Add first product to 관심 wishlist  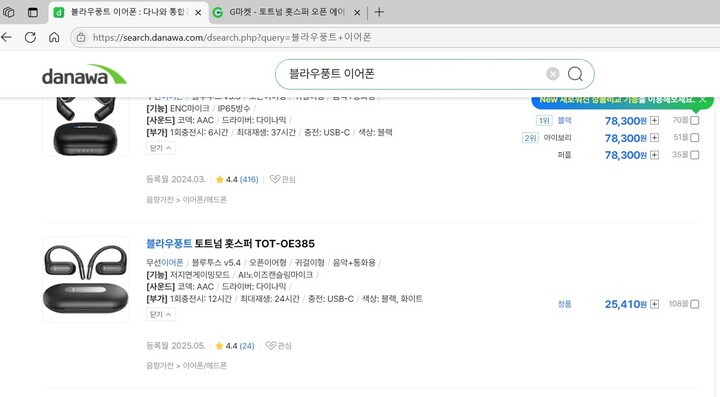tap(282, 179)
